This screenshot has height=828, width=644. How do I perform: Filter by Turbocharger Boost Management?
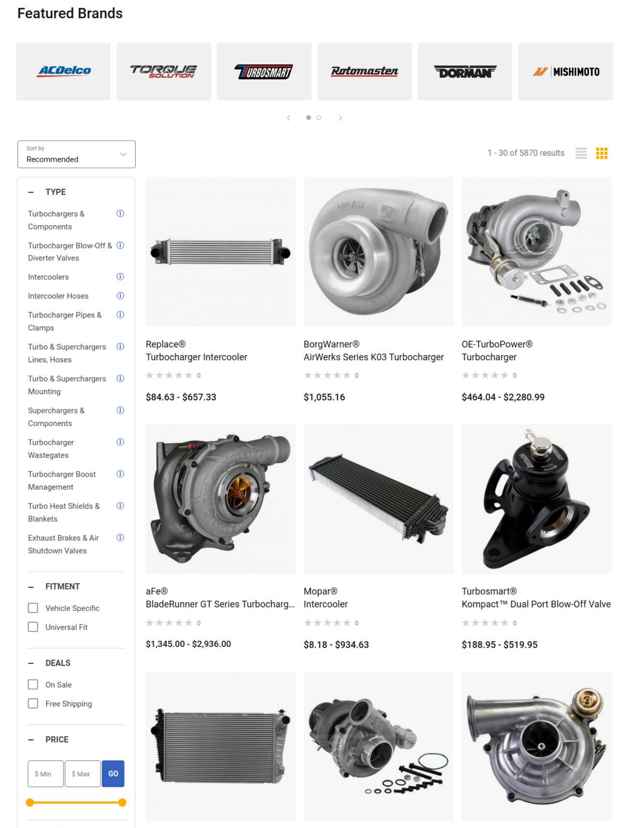click(x=62, y=480)
